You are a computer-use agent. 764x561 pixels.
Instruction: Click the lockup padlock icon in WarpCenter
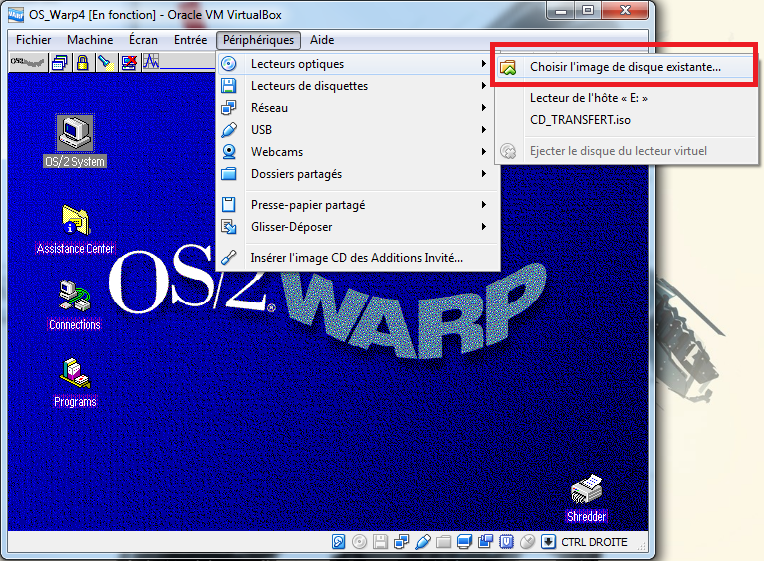(82, 62)
